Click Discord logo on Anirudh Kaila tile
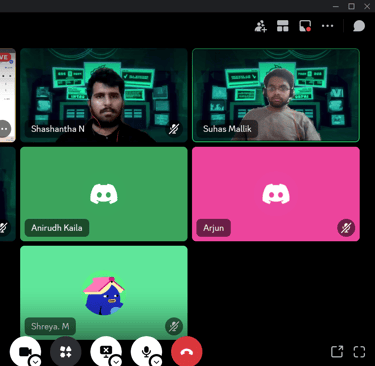Screen dimensions: 375x366 tap(104, 194)
